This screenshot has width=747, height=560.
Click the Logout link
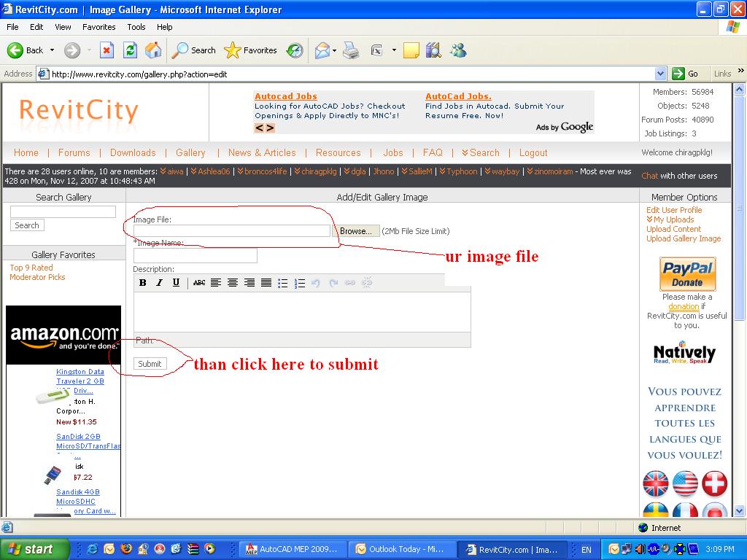pos(533,153)
